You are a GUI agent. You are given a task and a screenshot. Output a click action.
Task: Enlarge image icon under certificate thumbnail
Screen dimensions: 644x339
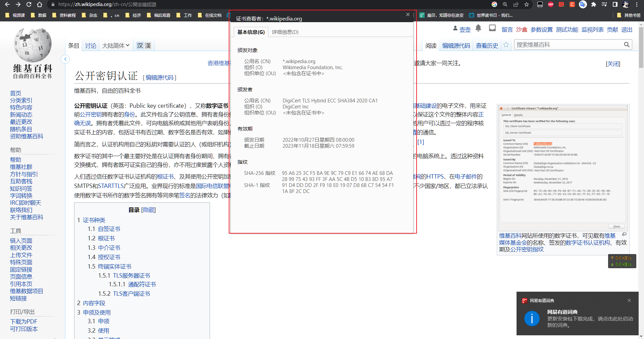click(624, 234)
